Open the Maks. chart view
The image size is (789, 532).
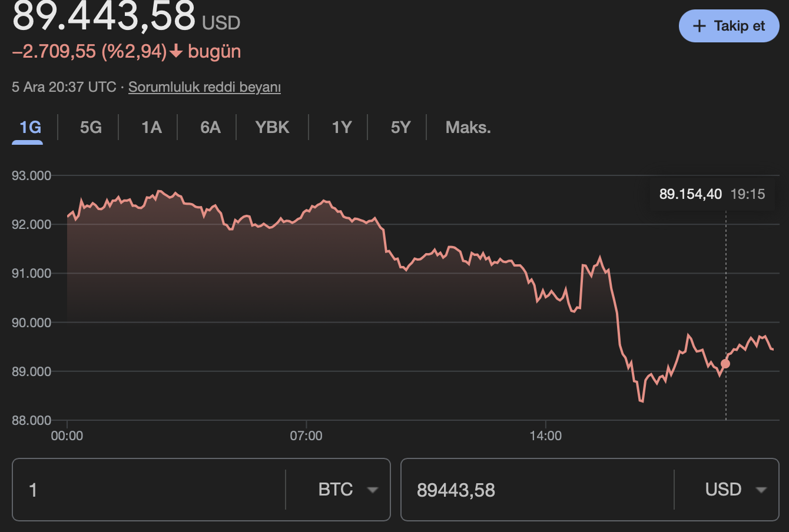(468, 127)
